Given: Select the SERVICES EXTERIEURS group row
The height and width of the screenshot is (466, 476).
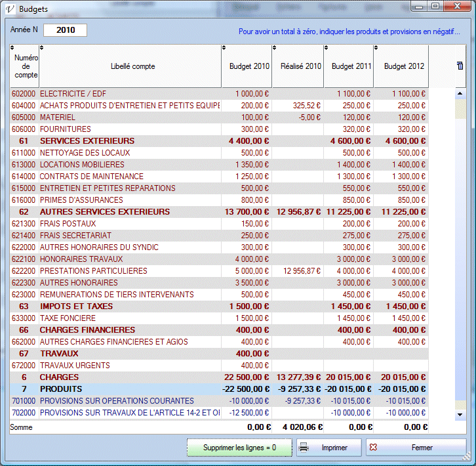Looking at the screenshot, I should pos(87,141).
